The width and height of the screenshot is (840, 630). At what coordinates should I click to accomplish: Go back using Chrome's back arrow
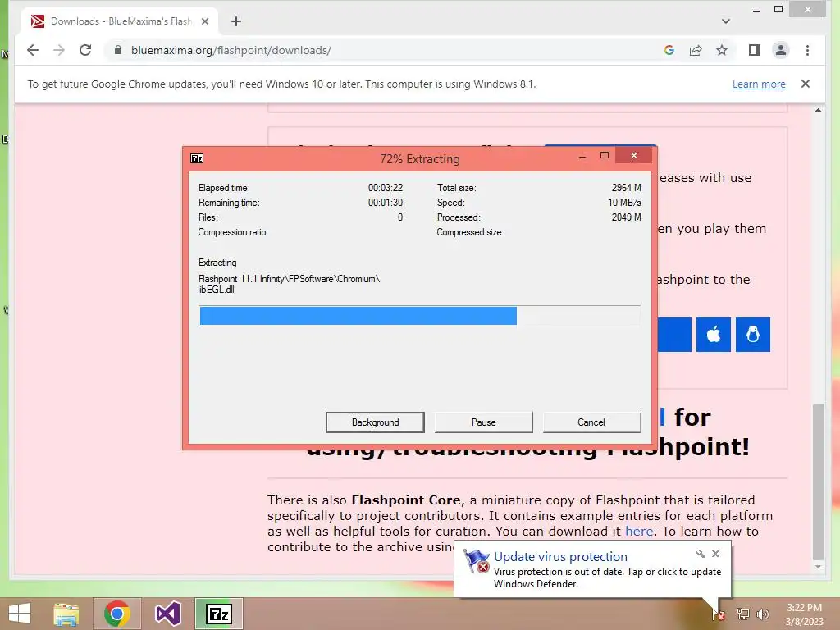pyautogui.click(x=33, y=50)
